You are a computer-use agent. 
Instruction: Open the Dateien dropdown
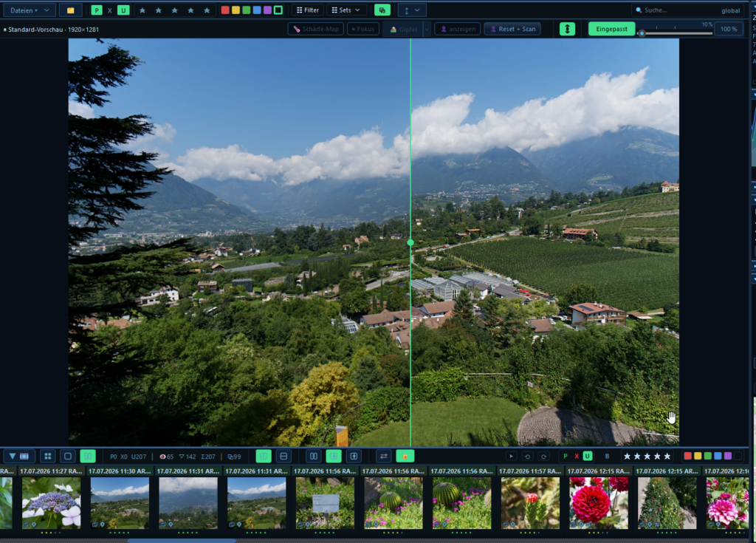(x=30, y=10)
